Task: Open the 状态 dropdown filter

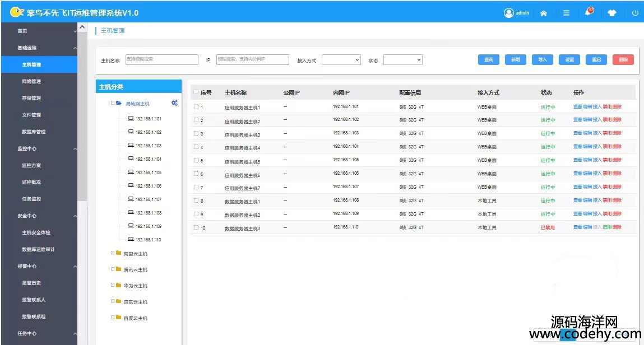Action: (402, 60)
